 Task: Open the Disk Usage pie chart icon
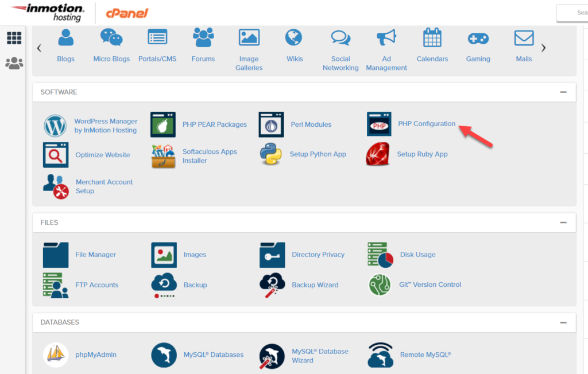(x=380, y=255)
